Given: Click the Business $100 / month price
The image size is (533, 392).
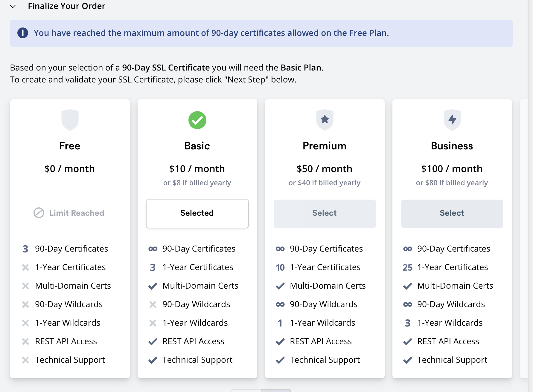Looking at the screenshot, I should (452, 169).
